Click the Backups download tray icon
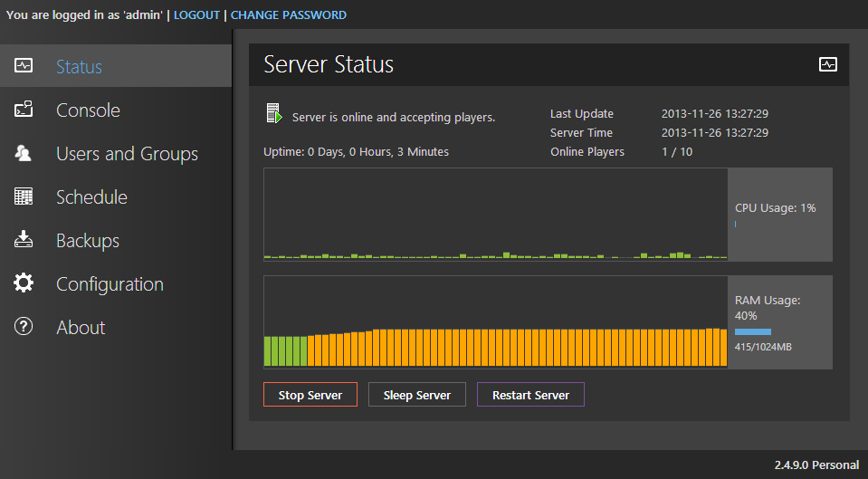The width and height of the screenshot is (868, 479). point(24,240)
